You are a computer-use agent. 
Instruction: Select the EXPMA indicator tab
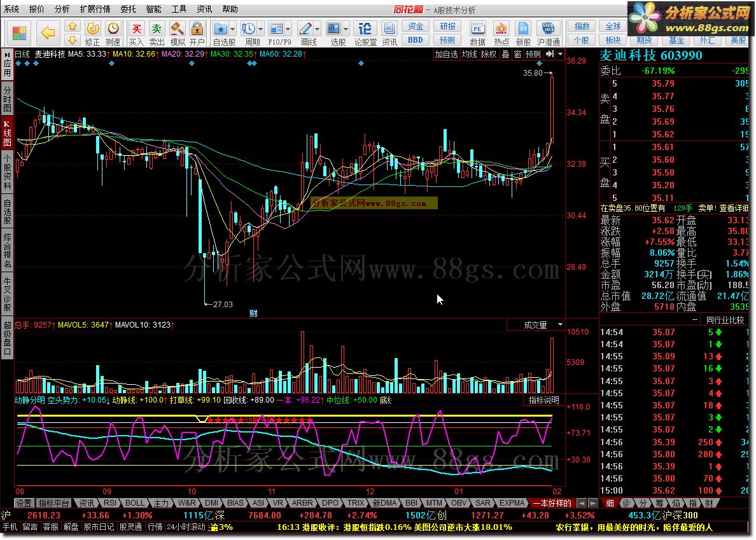coord(512,503)
